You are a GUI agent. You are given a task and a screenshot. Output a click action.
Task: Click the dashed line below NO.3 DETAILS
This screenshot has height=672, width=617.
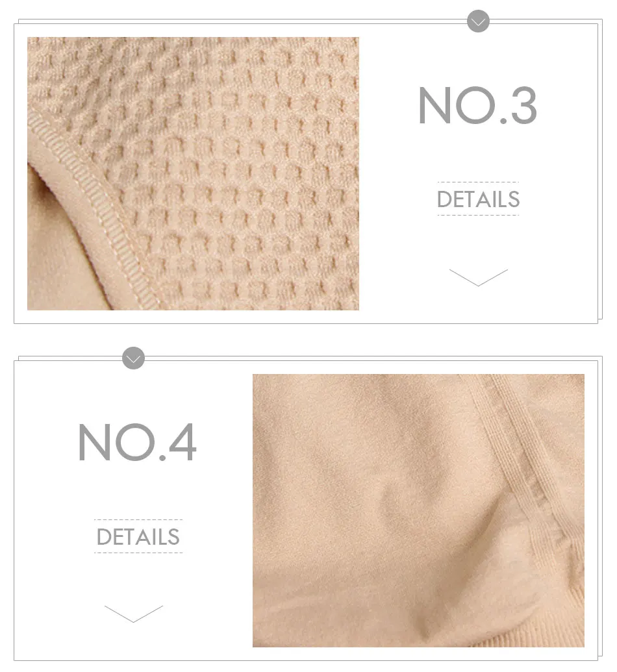[478, 215]
